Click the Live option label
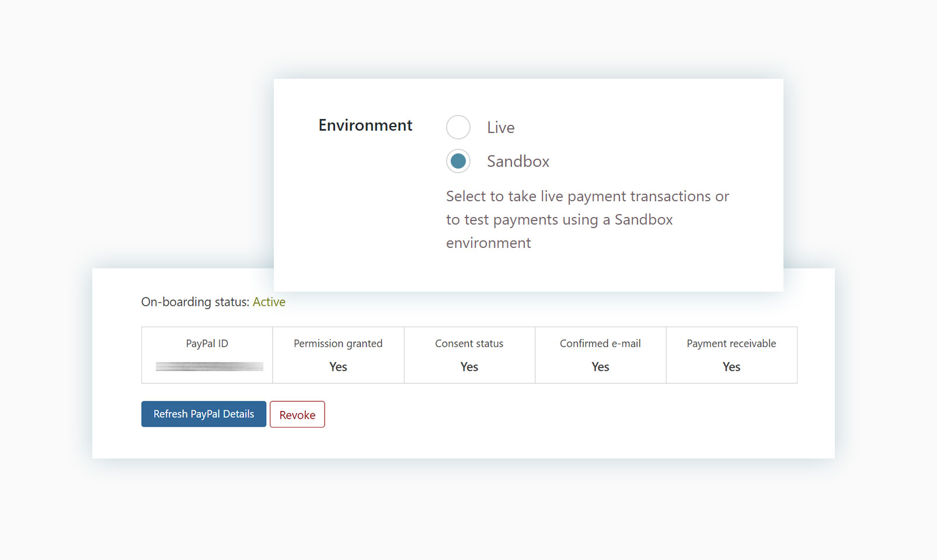 (501, 128)
